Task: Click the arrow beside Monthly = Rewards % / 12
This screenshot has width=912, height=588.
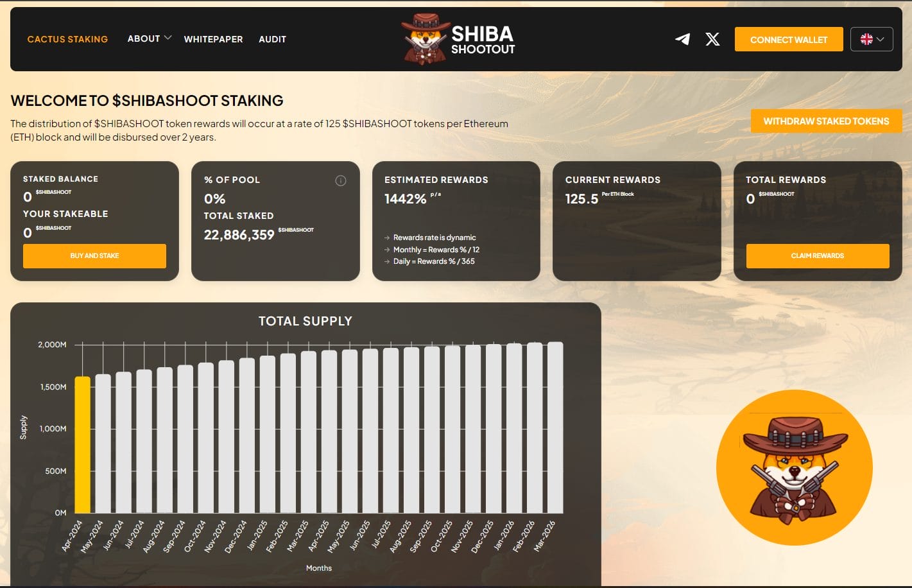Action: pyautogui.click(x=387, y=249)
